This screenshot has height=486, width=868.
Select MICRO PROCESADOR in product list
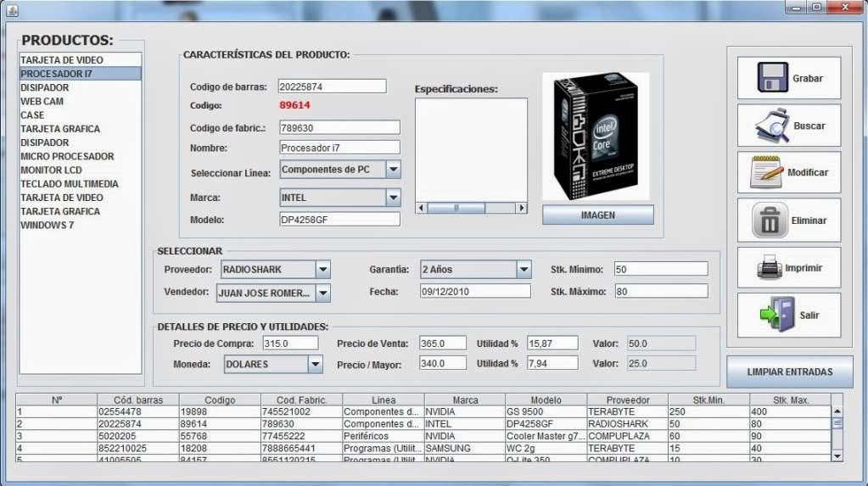(x=81, y=156)
